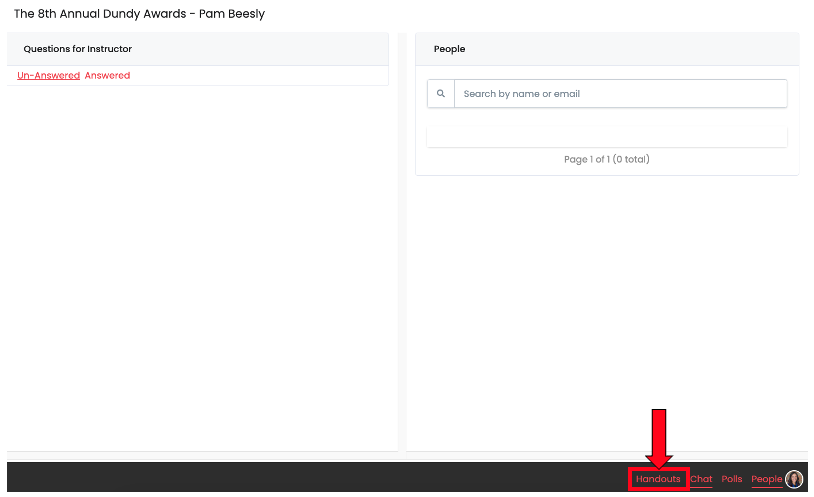Toggle the People panel link
The width and height of the screenshot is (814, 497).
[x=766, y=479]
